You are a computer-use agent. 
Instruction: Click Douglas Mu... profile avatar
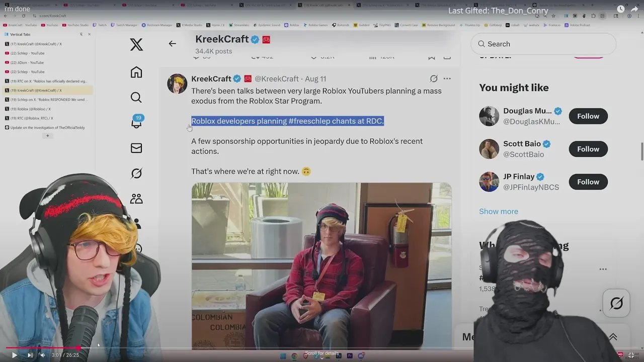click(x=489, y=116)
